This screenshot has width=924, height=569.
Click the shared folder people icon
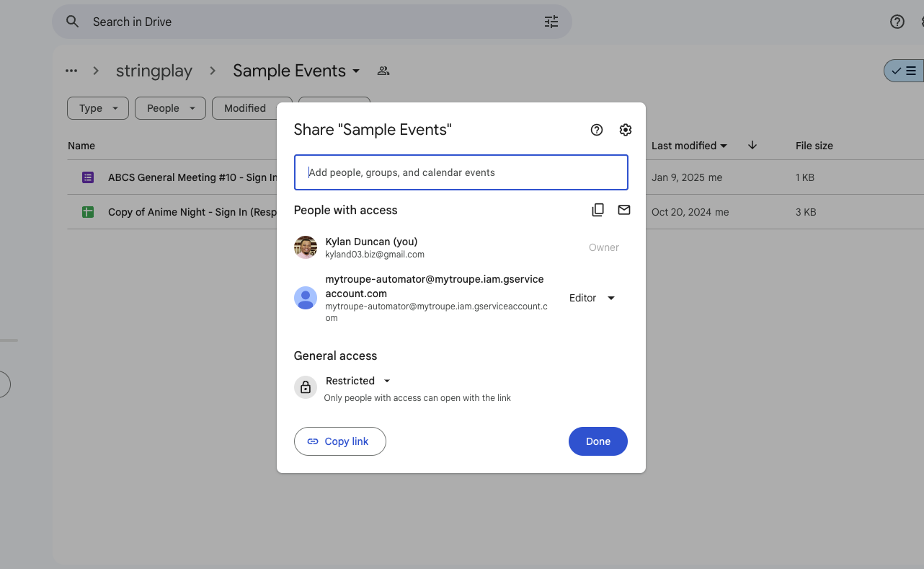(x=383, y=71)
